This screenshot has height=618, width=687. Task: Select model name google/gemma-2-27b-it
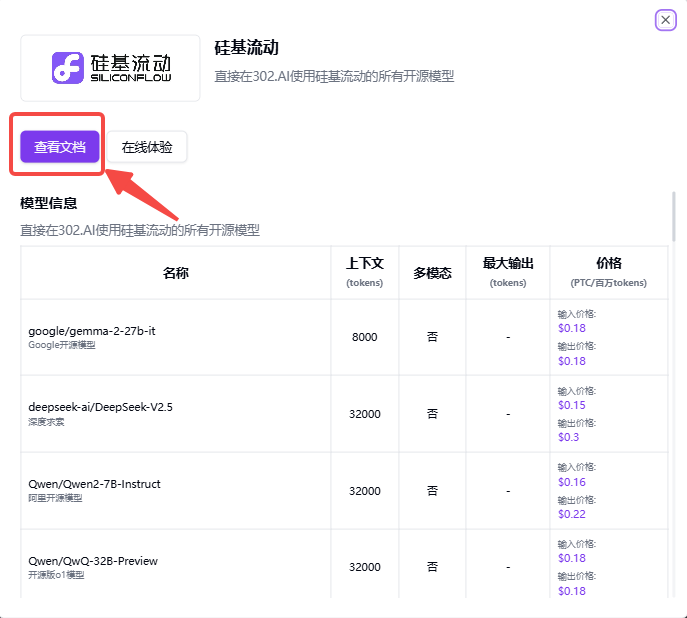[x=92, y=331]
